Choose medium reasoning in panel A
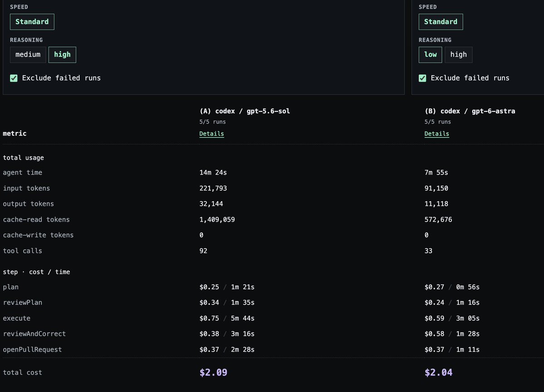The image size is (544, 392). 28,55
